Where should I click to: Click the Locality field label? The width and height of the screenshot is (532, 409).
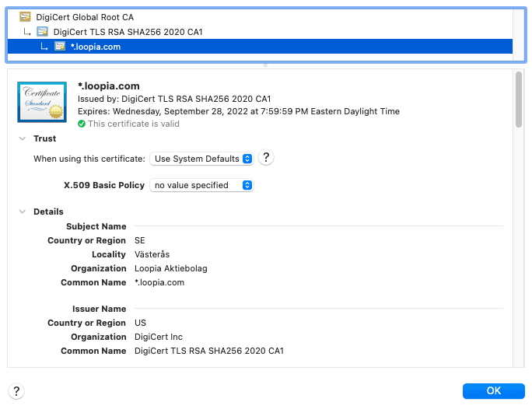tap(109, 254)
